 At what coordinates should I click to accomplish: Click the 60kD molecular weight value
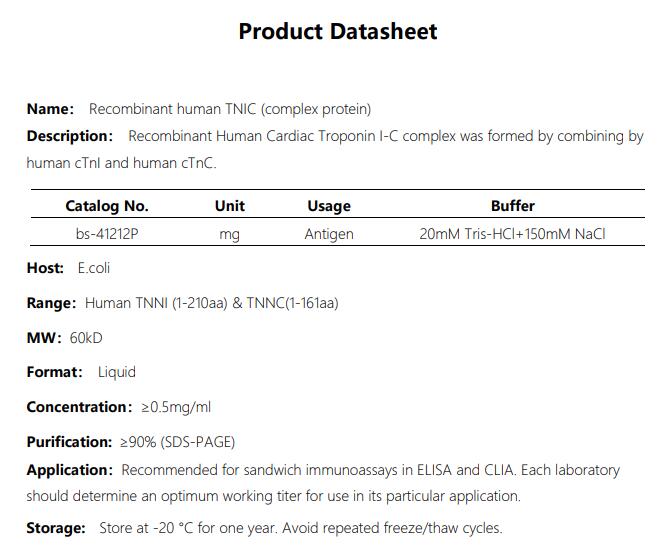coord(86,338)
